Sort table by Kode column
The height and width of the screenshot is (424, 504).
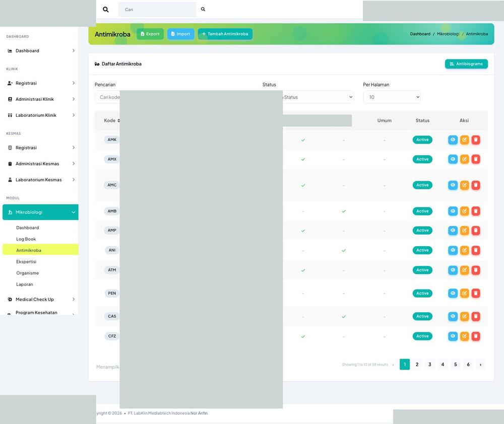112,120
